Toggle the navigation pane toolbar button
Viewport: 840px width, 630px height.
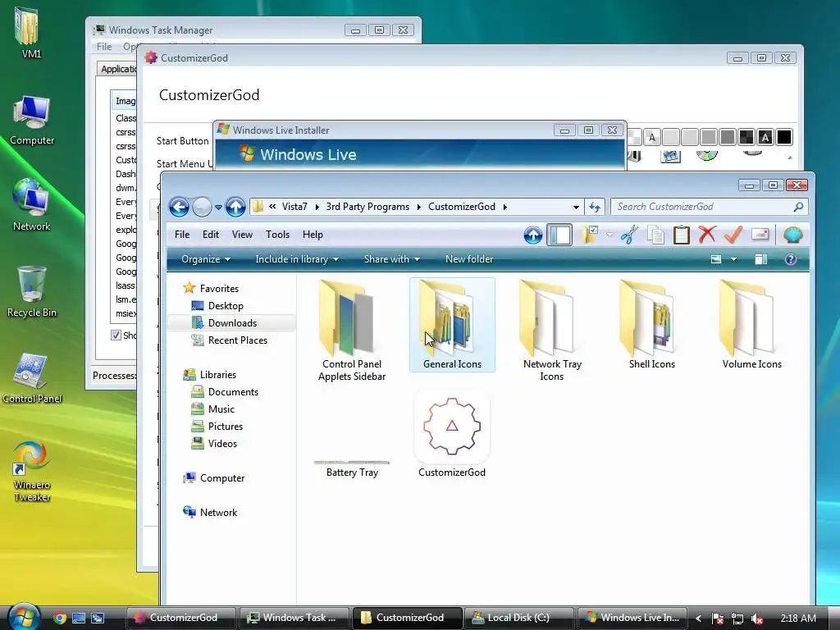[x=559, y=235]
